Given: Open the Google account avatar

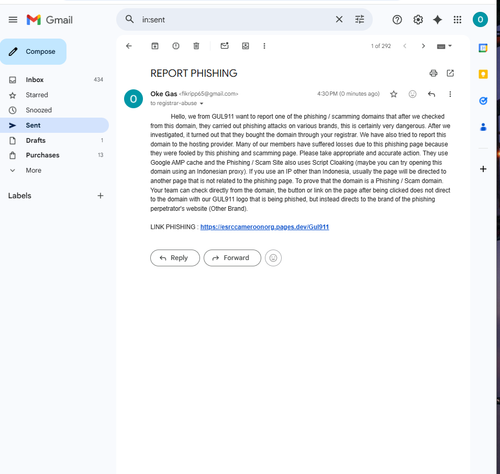Looking at the screenshot, I should [x=480, y=20].
